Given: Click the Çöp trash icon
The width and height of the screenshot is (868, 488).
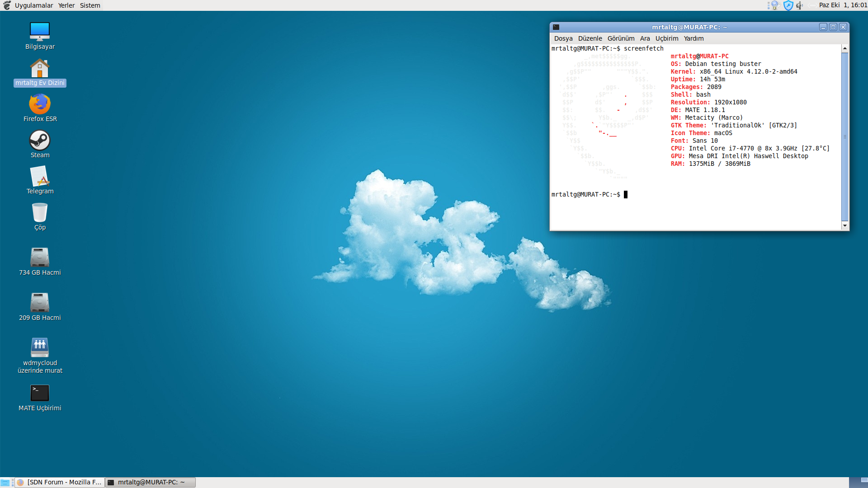Looking at the screenshot, I should [40, 212].
